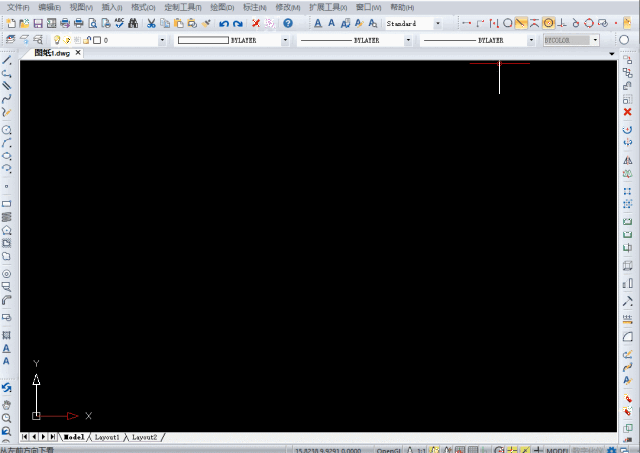640x453 pixels.
Task: Open the 绘图(D) menu
Action: pos(222,7)
